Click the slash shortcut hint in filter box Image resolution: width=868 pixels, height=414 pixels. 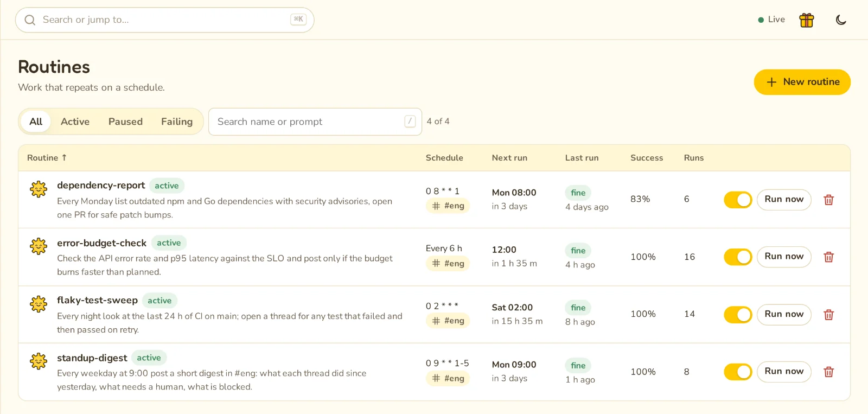(x=410, y=122)
